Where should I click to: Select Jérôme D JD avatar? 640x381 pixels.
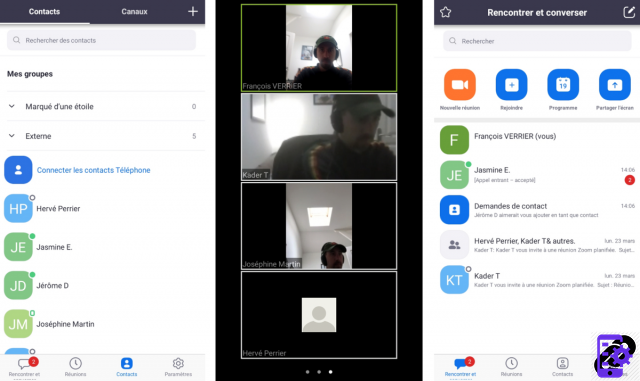18,285
